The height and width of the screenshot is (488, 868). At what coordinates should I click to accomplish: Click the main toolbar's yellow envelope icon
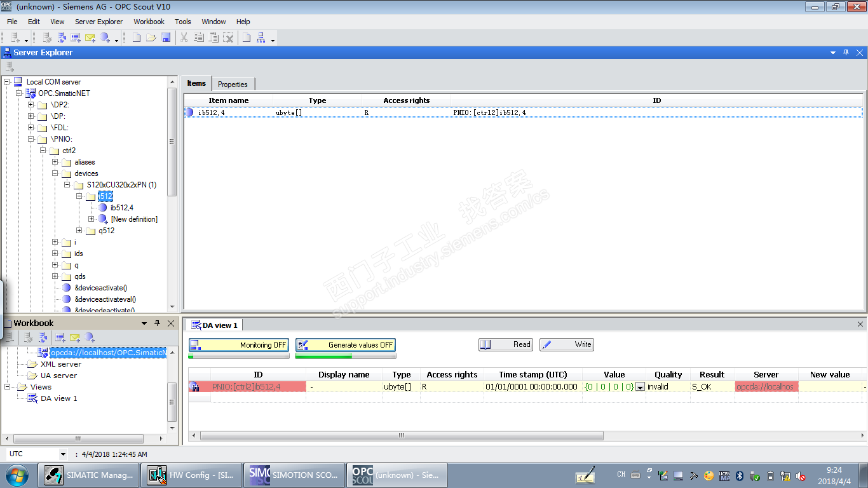(x=90, y=38)
